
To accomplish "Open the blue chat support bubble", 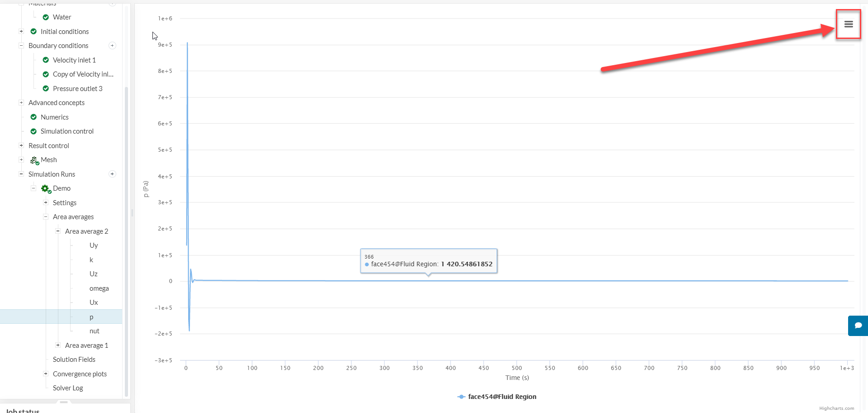I will 858,326.
